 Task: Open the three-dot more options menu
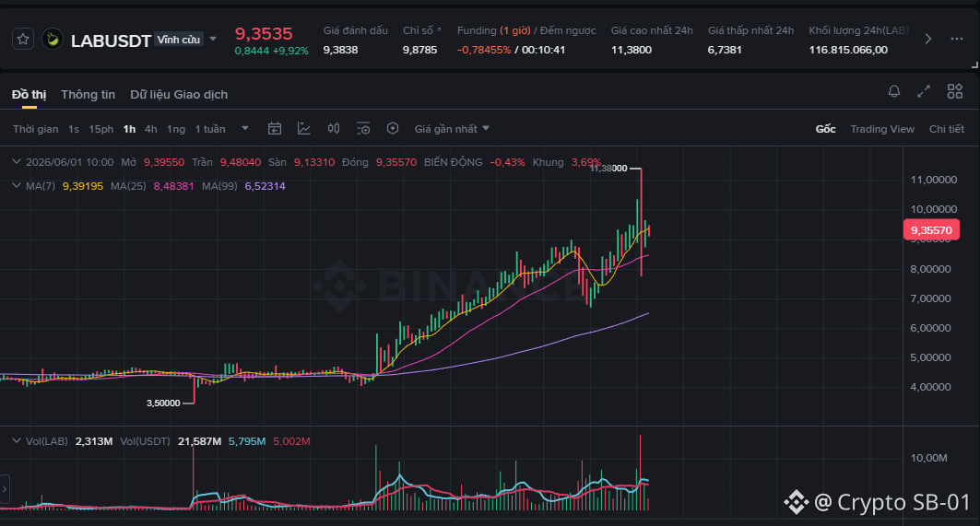click(x=957, y=39)
